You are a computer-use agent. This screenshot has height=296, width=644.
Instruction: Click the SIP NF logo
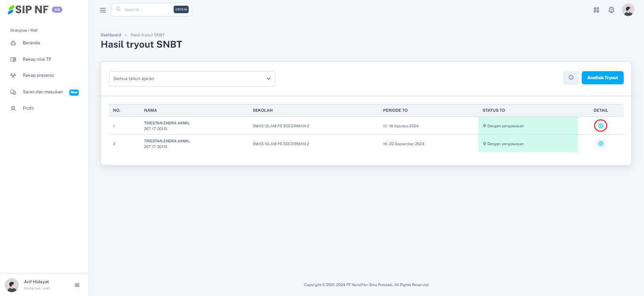(28, 10)
